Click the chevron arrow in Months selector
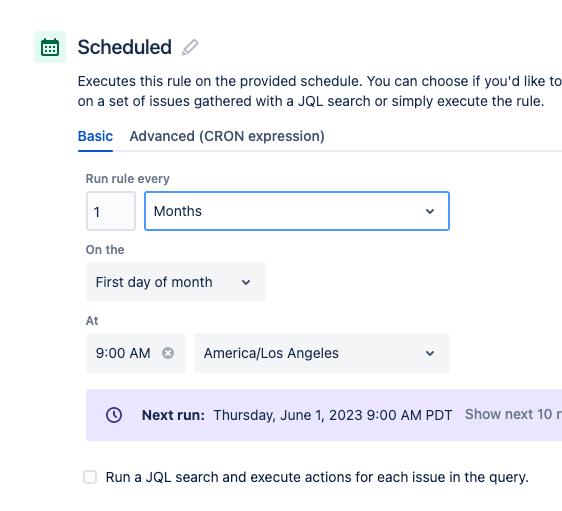Screen dimensions: 562x511 430,211
